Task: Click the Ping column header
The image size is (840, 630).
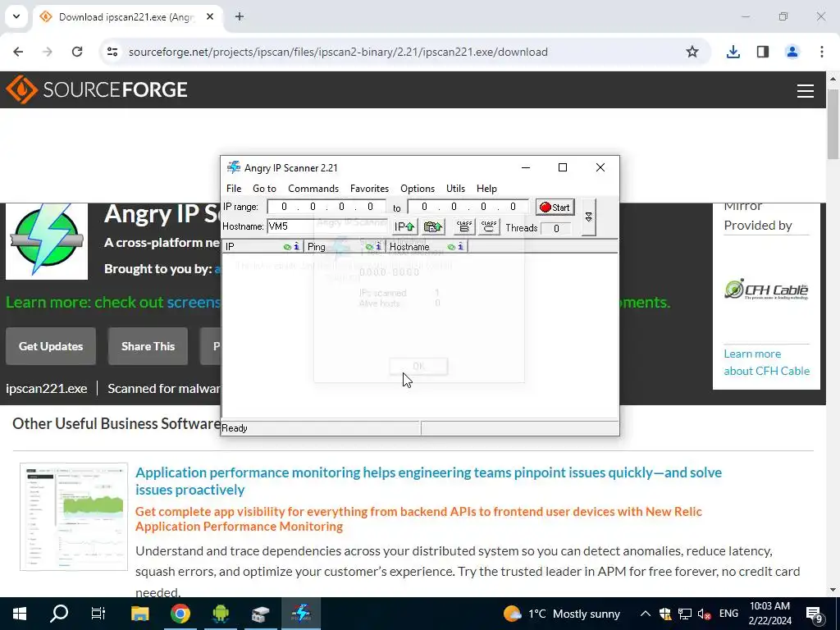Action: point(345,247)
